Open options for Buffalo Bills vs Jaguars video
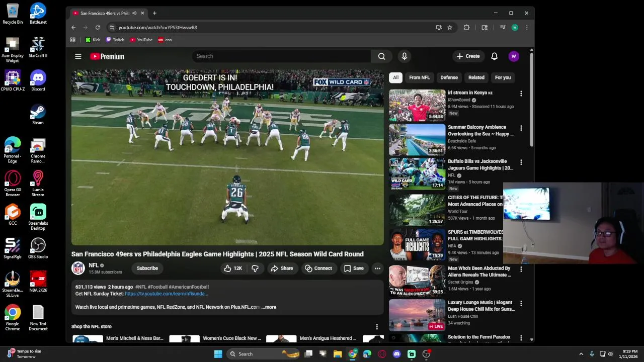 (521, 162)
